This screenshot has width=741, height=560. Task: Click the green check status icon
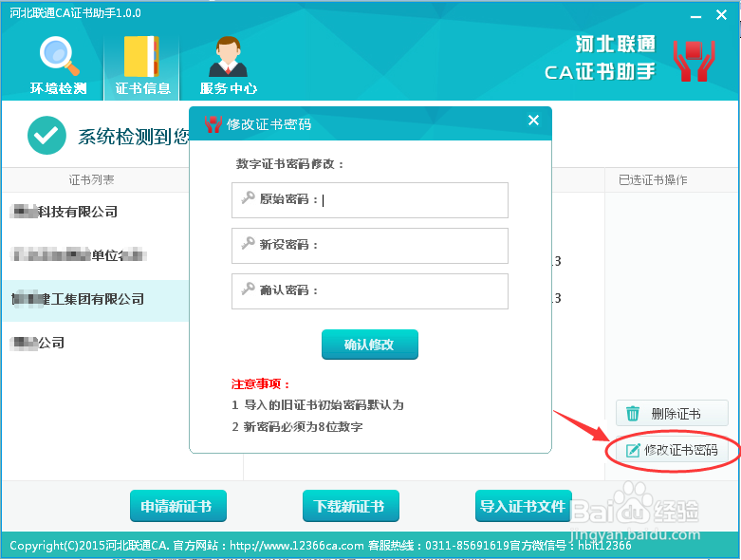pos(46,136)
